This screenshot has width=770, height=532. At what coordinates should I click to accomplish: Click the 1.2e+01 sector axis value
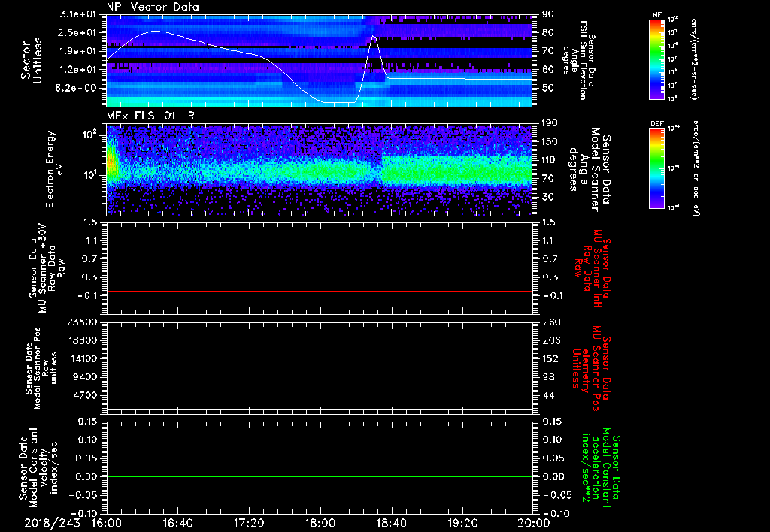click(78, 69)
